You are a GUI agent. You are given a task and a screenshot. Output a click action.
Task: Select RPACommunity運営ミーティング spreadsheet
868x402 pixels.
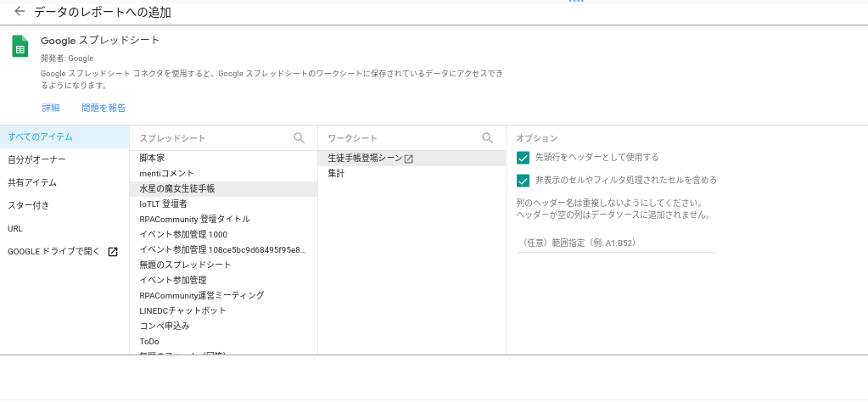(224, 295)
